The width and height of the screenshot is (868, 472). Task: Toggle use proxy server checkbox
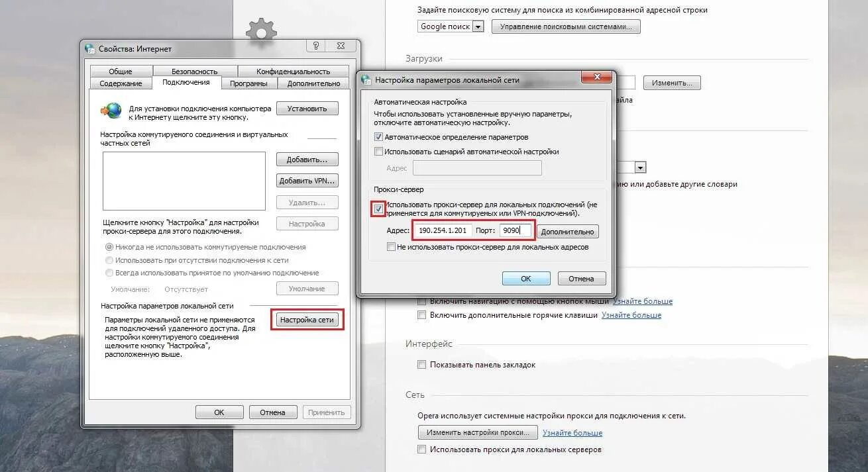click(x=378, y=209)
